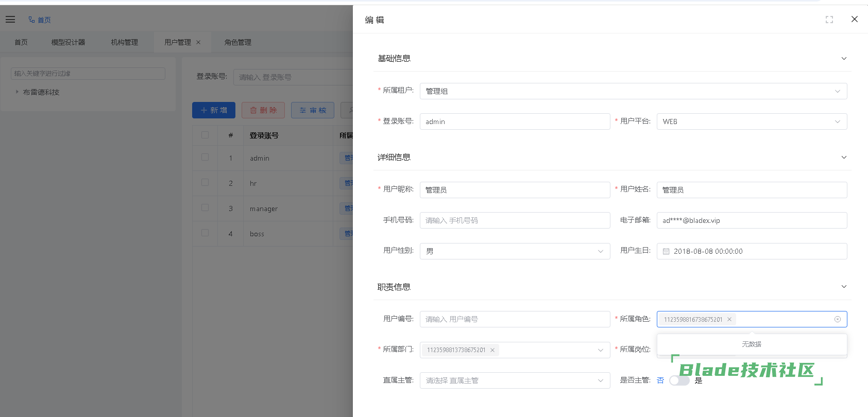
Task: Remove the selected role tag in 所属角色
Action: point(729,319)
